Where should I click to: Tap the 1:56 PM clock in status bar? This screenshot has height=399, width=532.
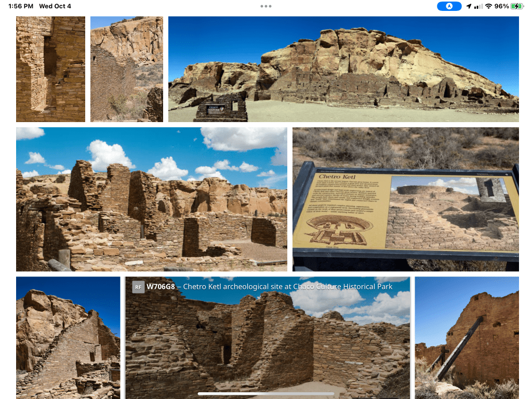point(21,6)
